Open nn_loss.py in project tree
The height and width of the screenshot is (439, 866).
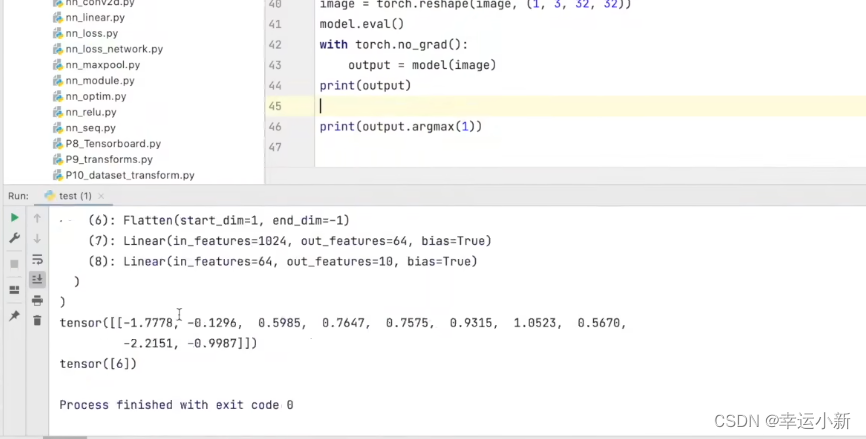click(92, 33)
